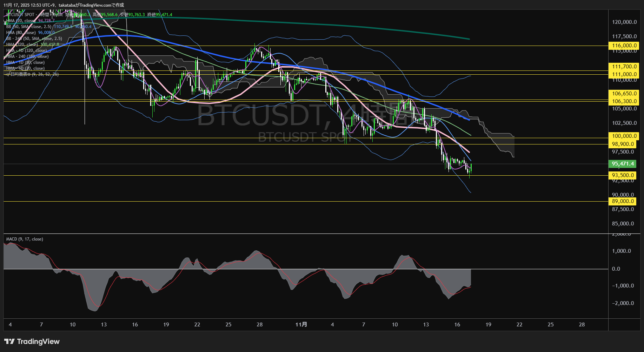Click the TradingView logo at bottom left
Viewport: 644px width, 352px height.
click(x=32, y=341)
